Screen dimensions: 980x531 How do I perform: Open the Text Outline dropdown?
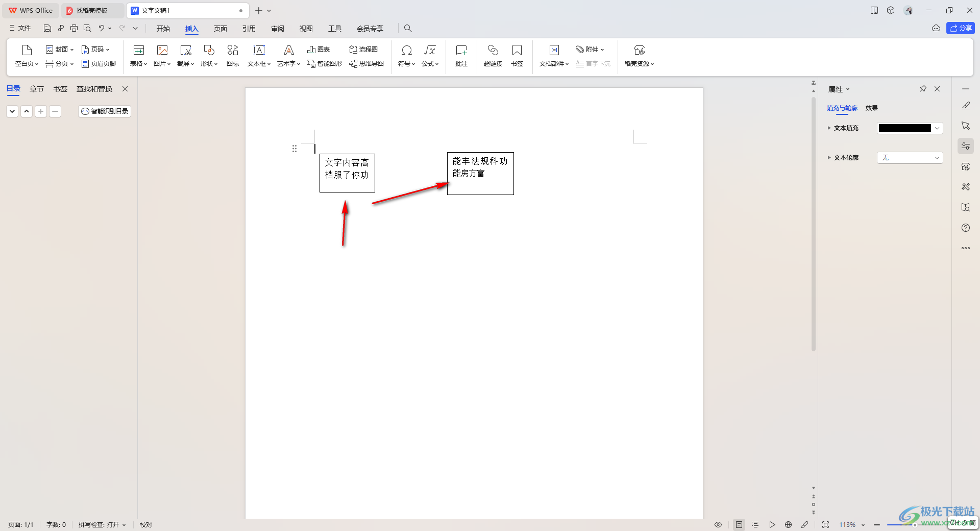pos(910,158)
